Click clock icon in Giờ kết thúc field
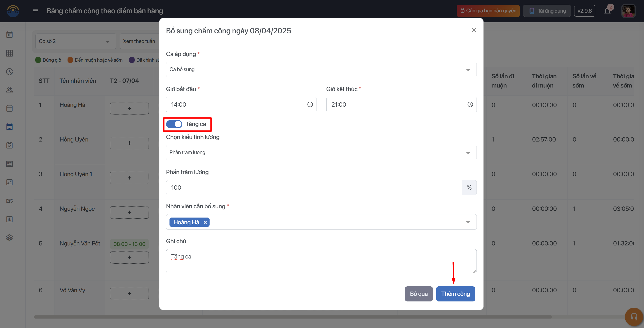The width and height of the screenshot is (644, 328). (x=470, y=104)
